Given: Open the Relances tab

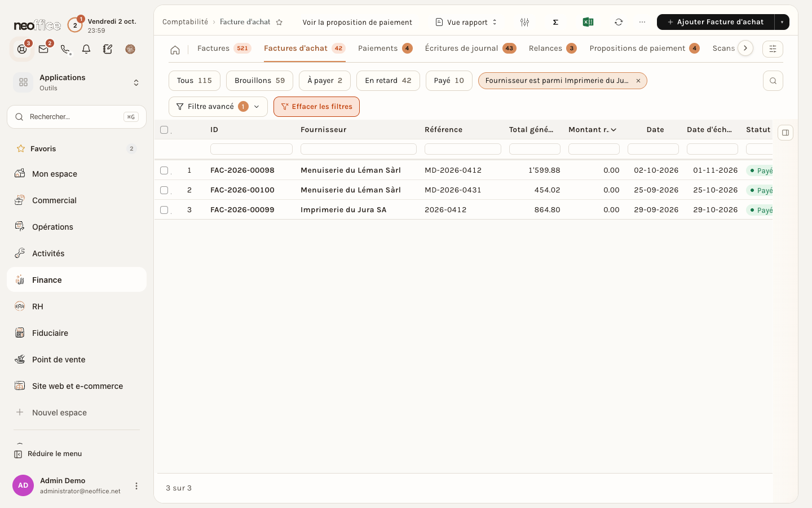Looking at the screenshot, I should pyautogui.click(x=553, y=49).
